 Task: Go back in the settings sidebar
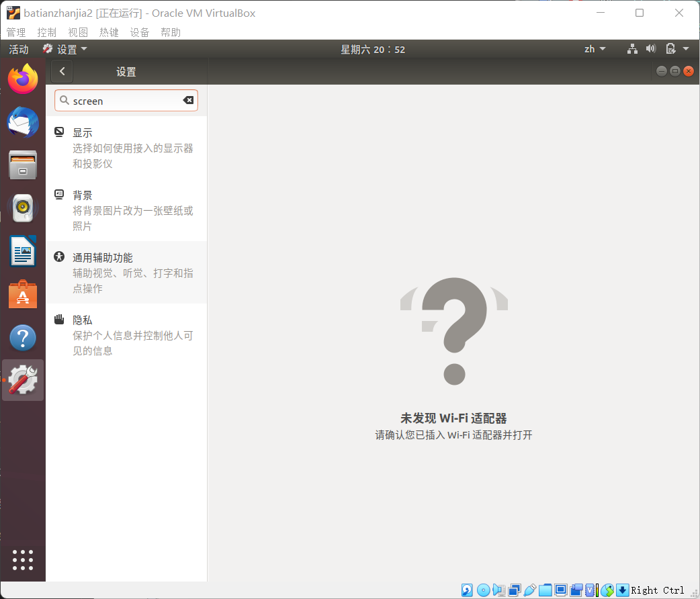(62, 71)
